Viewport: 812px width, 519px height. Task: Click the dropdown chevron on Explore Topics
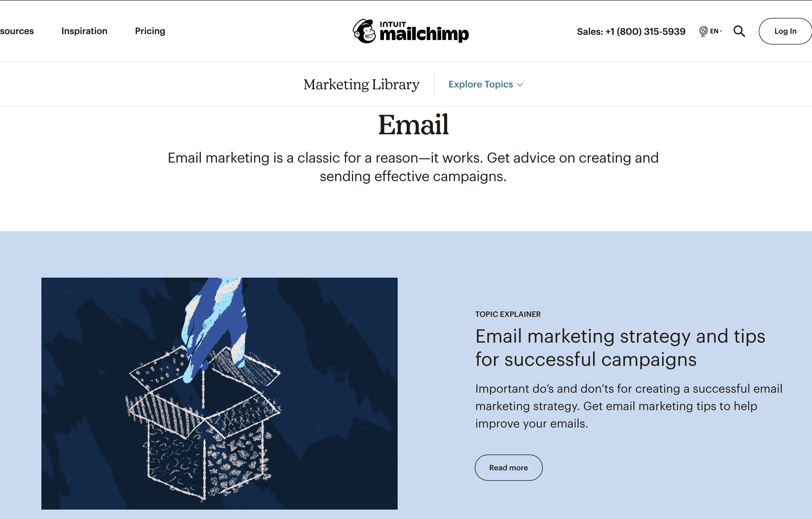click(520, 84)
